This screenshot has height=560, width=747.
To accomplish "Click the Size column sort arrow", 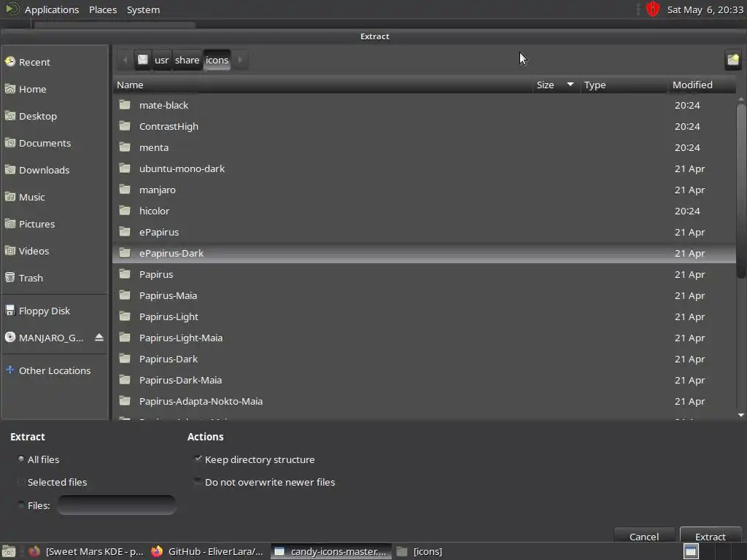I will [570, 85].
